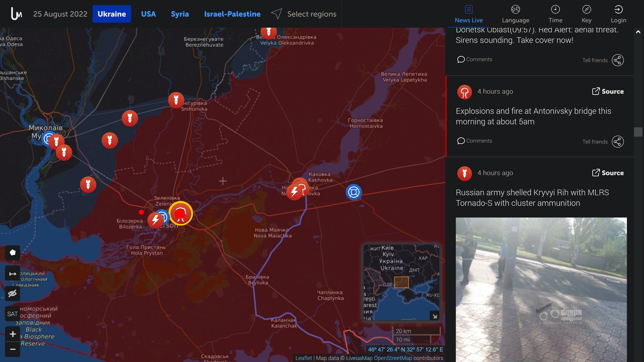Click the bomb marker midway between Mykolaiv and Snihurivka
The width and height of the screenshot is (644, 362).
[x=110, y=140]
